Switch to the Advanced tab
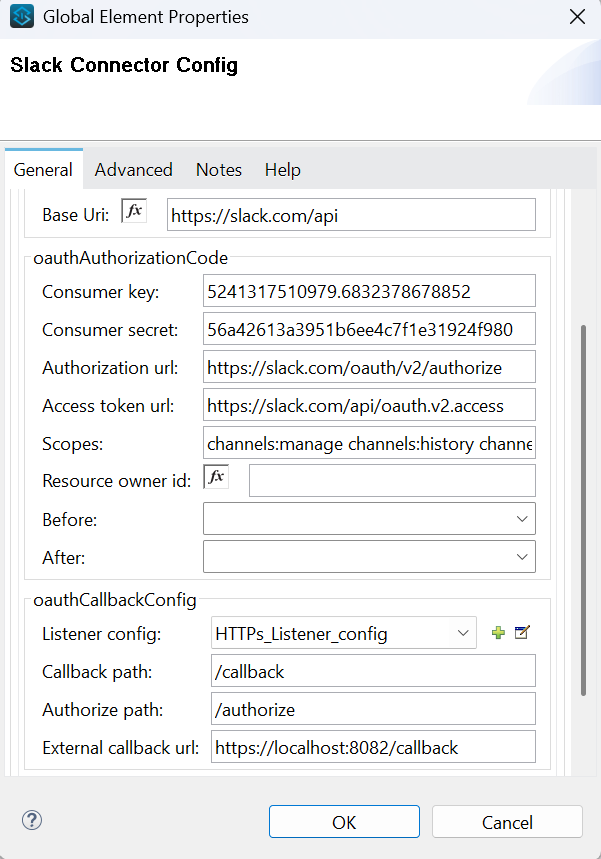This screenshot has width=601, height=859. point(134,170)
